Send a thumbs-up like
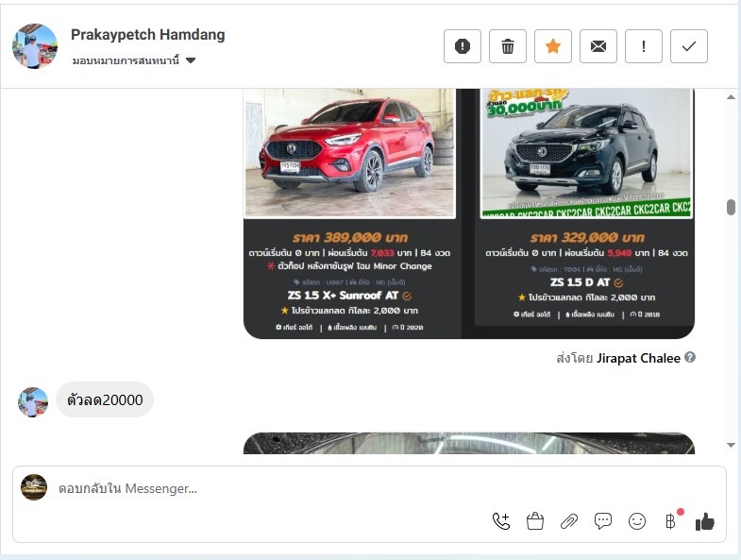 (705, 522)
